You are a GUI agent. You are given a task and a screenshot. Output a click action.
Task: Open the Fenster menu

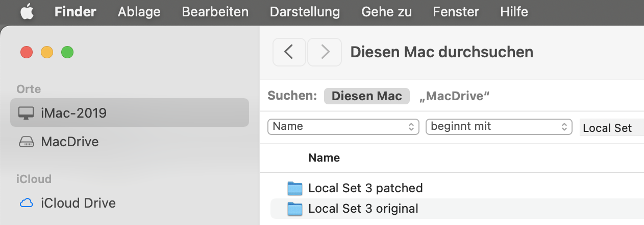[456, 11]
